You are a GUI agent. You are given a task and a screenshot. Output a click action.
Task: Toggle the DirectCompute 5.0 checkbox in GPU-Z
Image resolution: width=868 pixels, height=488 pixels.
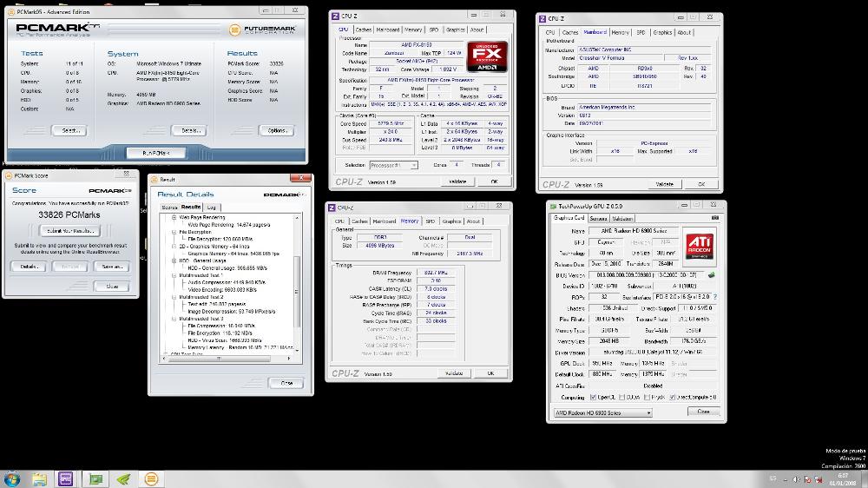(672, 397)
